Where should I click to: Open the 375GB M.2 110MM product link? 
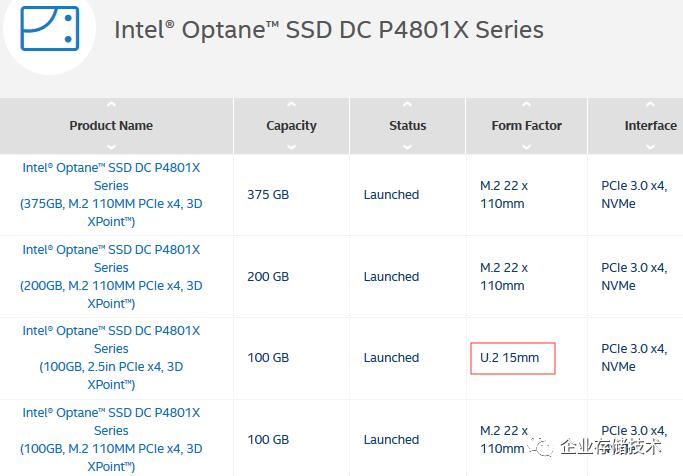click(111, 194)
